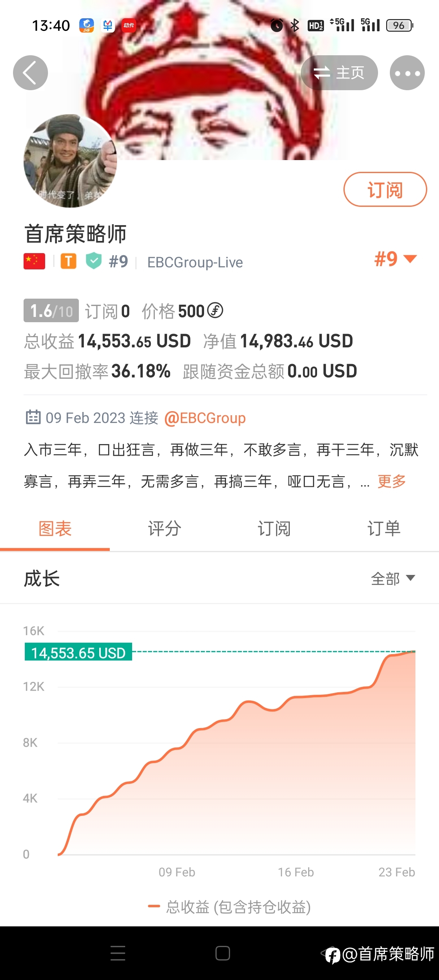Image resolution: width=439 pixels, height=980 pixels.
Task: Expand description with 更多
Action: pos(391,481)
